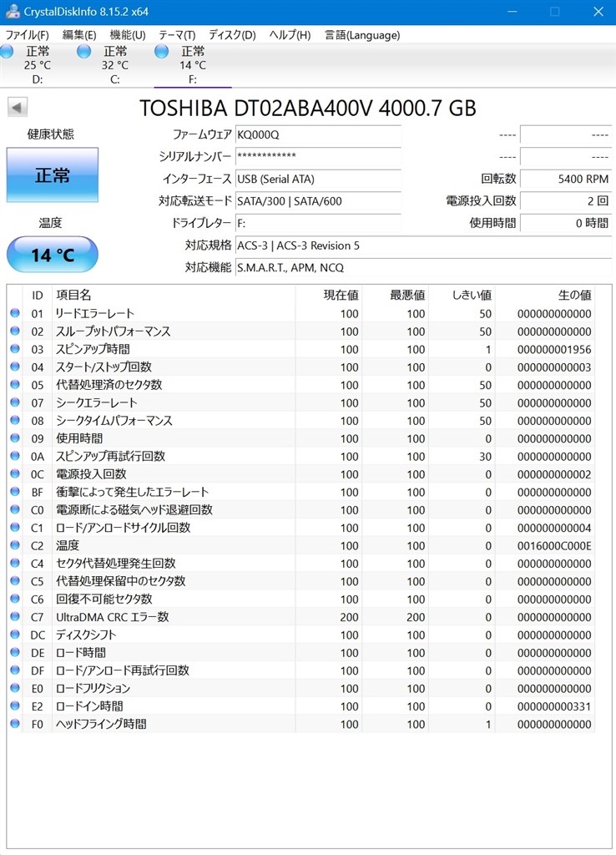Click standard field ACS-3 | ACS-3 Revision 5
This screenshot has width=616, height=855.
pos(423,245)
